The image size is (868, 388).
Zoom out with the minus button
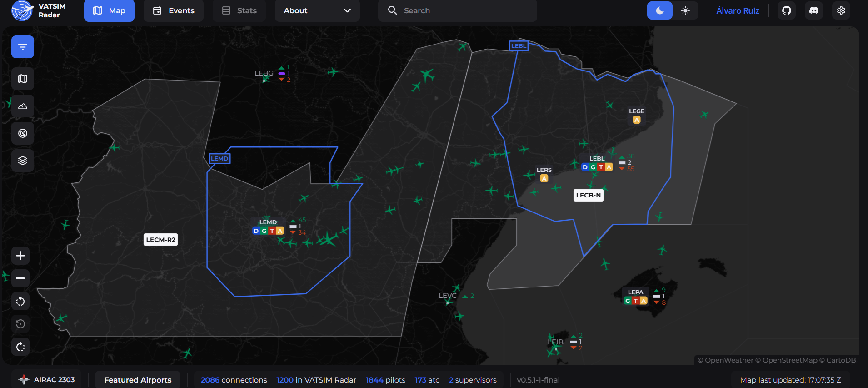pyautogui.click(x=20, y=278)
